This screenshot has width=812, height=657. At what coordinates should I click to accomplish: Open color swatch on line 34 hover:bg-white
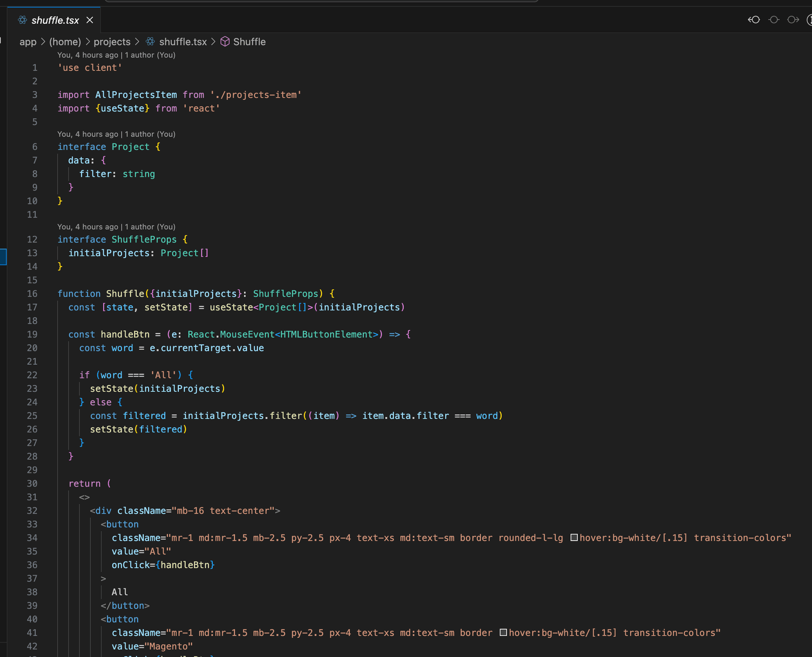pos(574,537)
